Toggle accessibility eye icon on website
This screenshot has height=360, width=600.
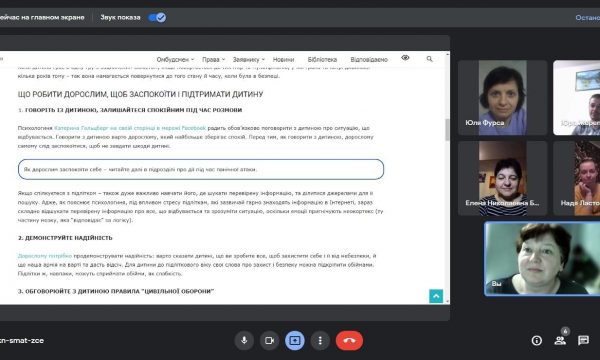pos(405,58)
